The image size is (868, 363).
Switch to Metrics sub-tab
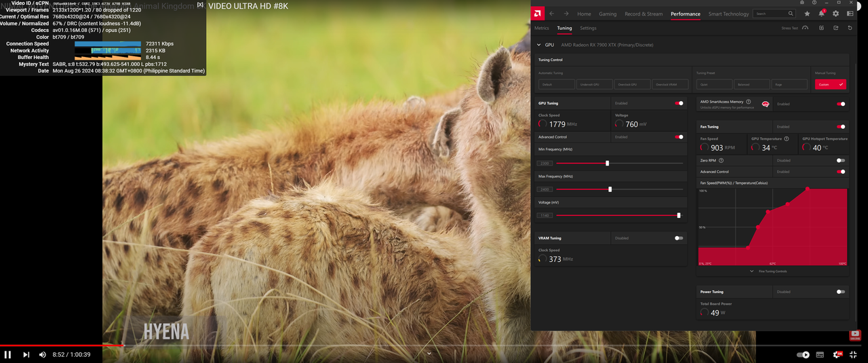click(x=542, y=28)
